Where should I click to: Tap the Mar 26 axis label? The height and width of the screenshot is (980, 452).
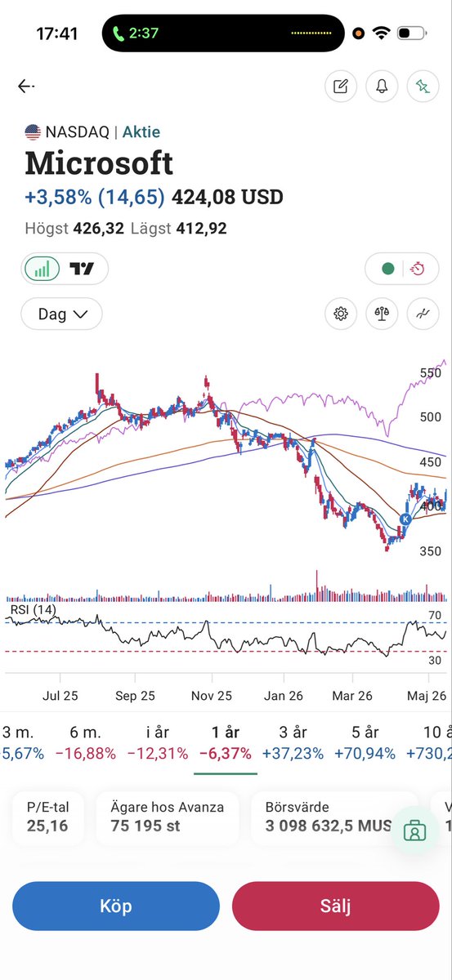point(352,696)
